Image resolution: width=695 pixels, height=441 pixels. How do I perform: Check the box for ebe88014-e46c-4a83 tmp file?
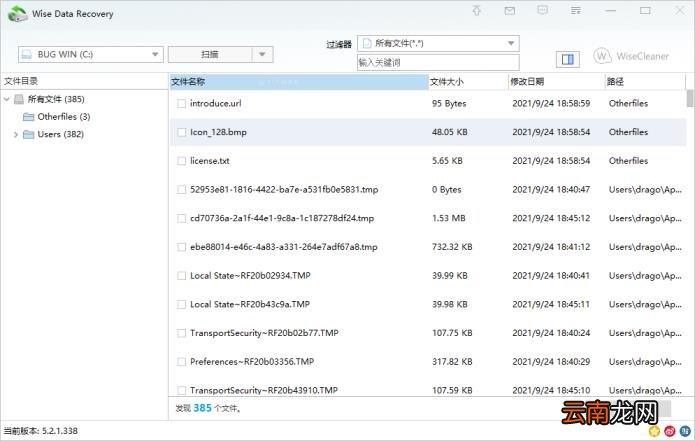click(x=181, y=247)
